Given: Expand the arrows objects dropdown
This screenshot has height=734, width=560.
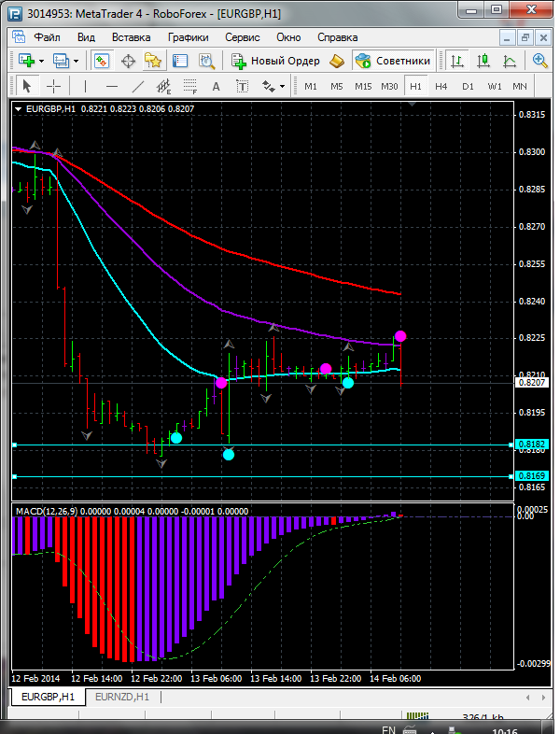Looking at the screenshot, I should pos(282,86).
